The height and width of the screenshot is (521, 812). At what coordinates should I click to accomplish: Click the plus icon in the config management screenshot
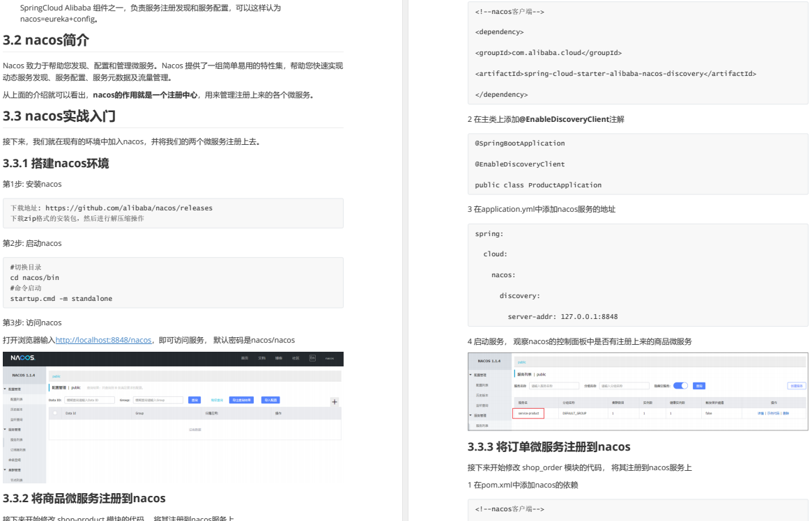[x=335, y=401]
